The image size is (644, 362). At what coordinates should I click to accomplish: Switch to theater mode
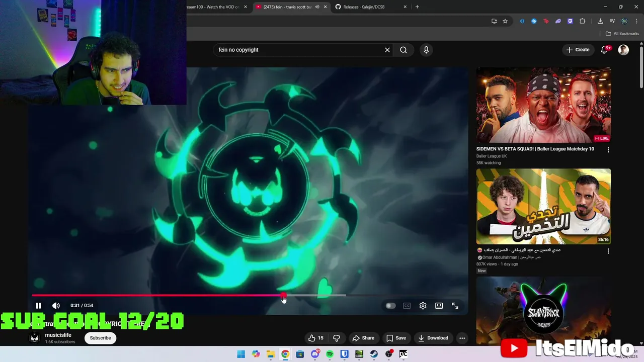439,306
